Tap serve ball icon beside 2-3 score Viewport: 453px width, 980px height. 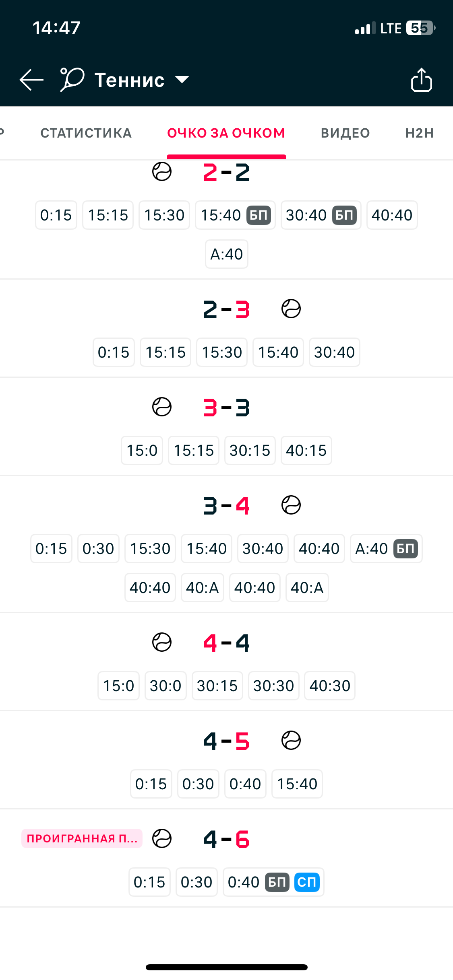[x=291, y=309]
